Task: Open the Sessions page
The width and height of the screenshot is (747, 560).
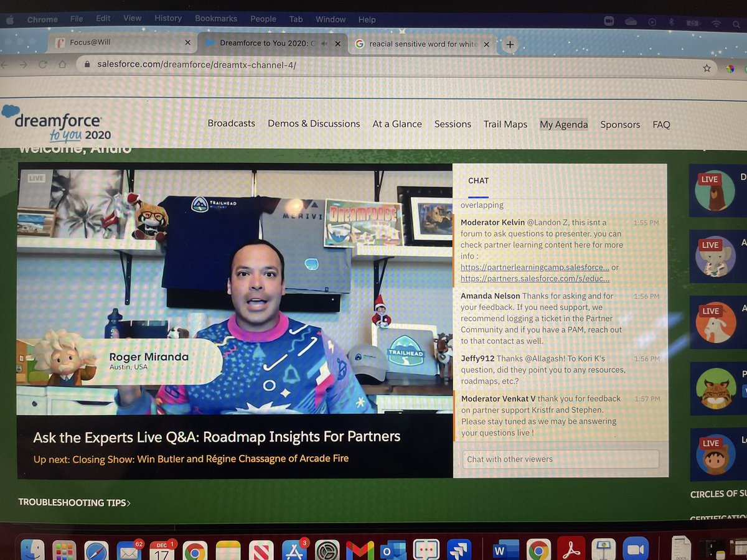Action: pyautogui.click(x=453, y=124)
